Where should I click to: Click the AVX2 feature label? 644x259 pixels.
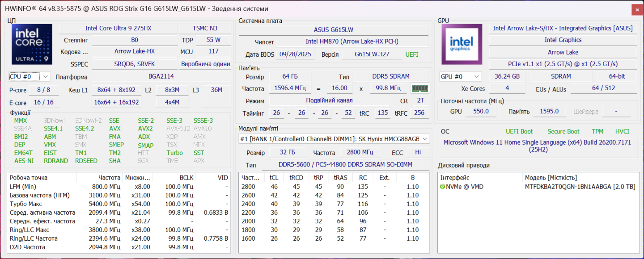[x=145, y=129]
